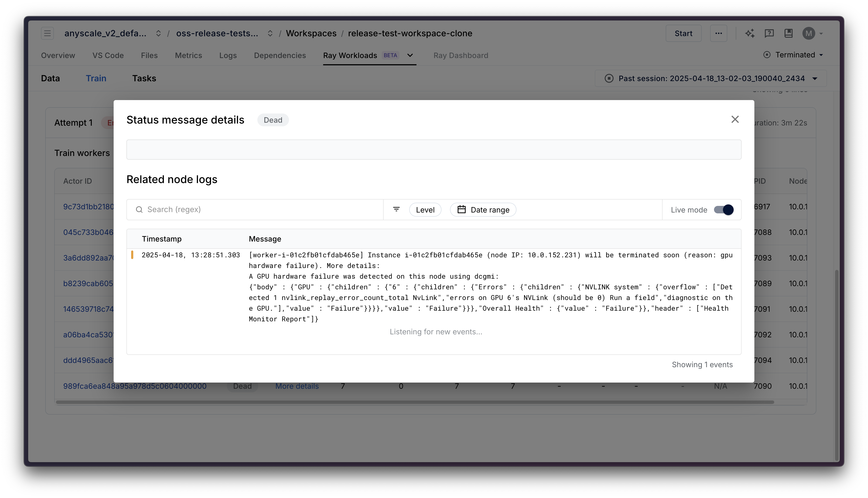868x498 pixels.
Task: Switch to the Tasks sub-tab
Action: [x=144, y=78]
